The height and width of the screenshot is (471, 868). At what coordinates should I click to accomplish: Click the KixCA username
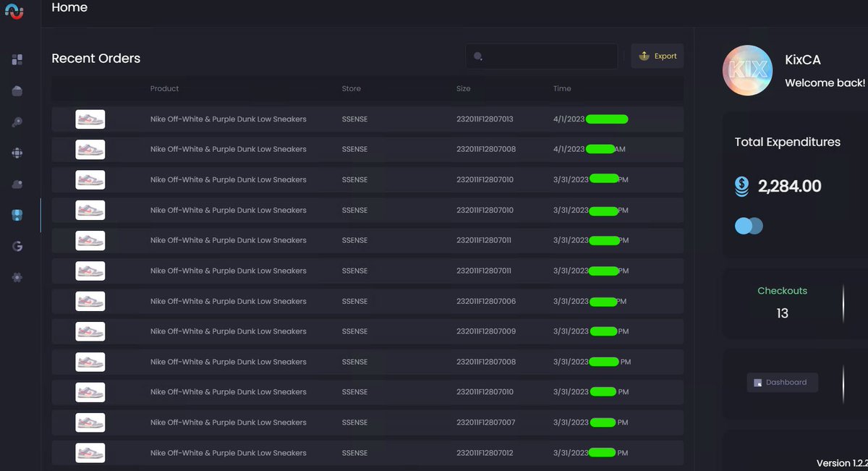tap(803, 60)
